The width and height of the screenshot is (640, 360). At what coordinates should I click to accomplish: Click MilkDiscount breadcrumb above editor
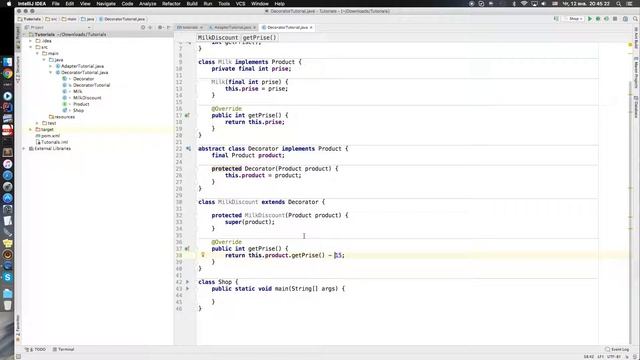pos(218,38)
